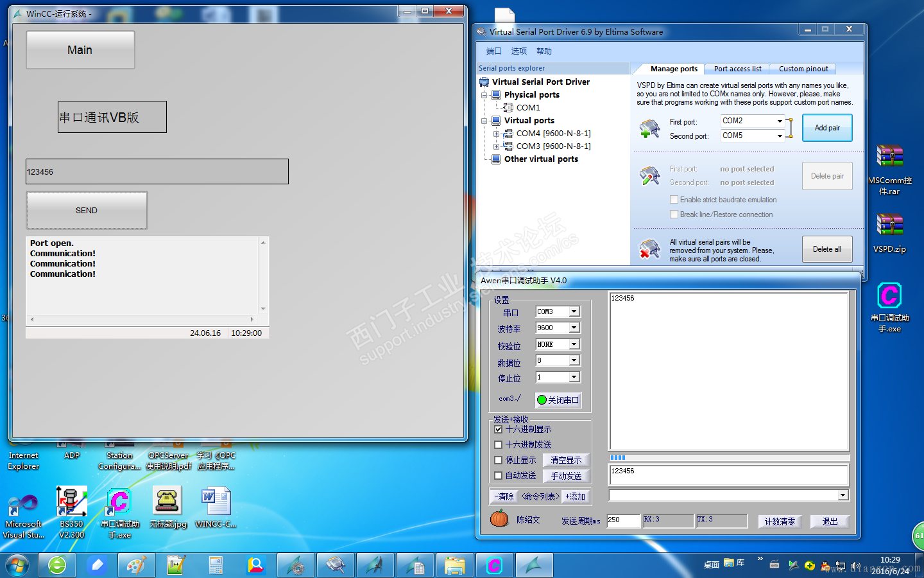924x578 pixels.
Task: Click the Windows Start button
Action: [17, 565]
